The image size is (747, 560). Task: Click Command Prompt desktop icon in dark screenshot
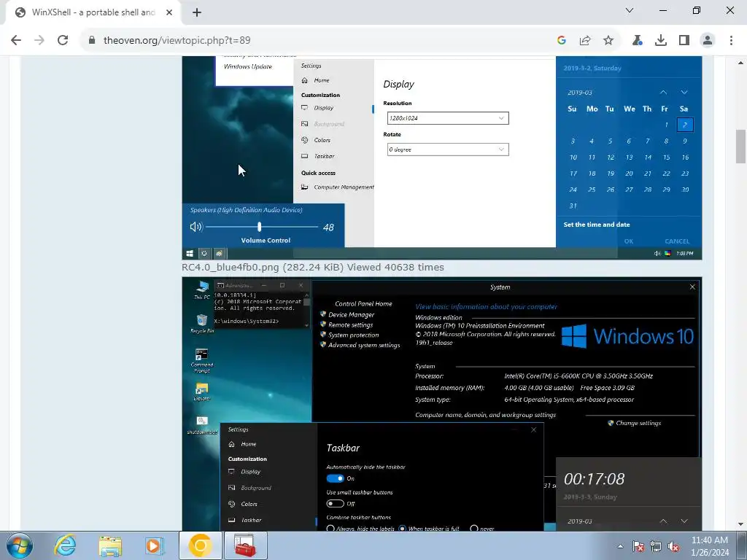202,360
